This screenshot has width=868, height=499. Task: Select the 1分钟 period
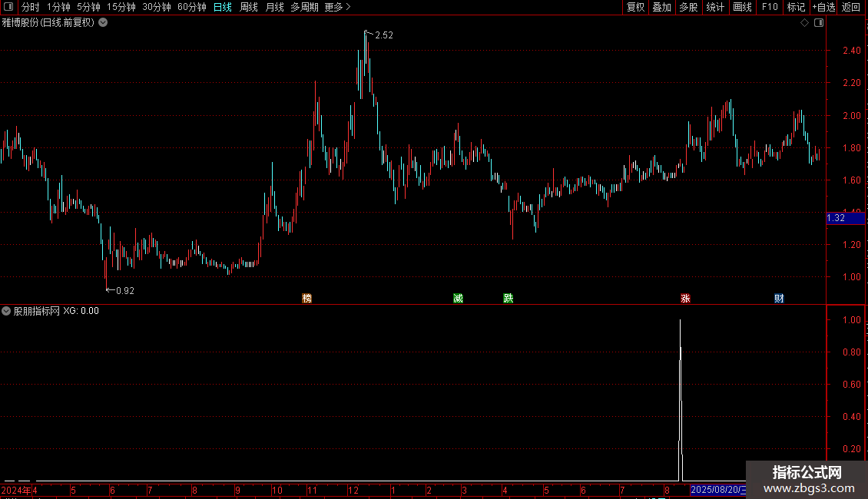click(x=58, y=7)
